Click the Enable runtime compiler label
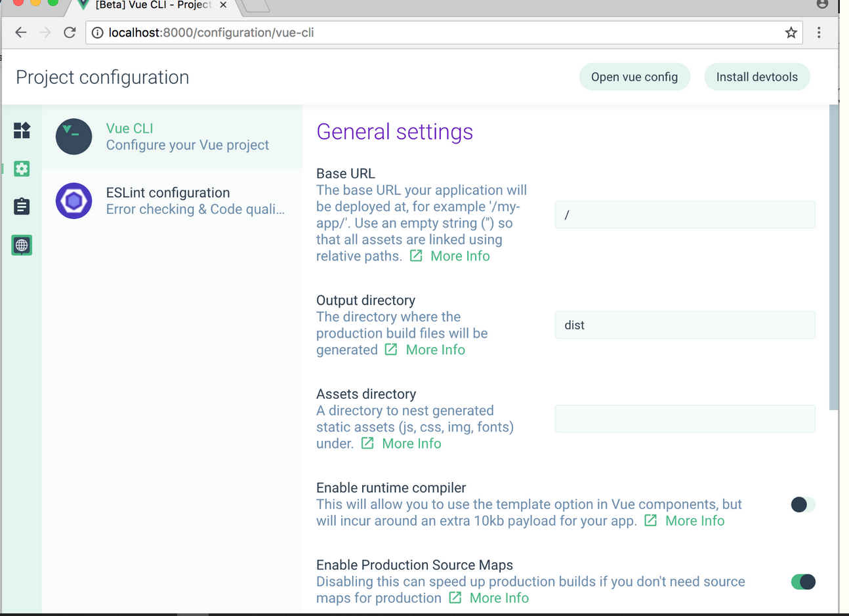The image size is (849, 616). (x=391, y=488)
